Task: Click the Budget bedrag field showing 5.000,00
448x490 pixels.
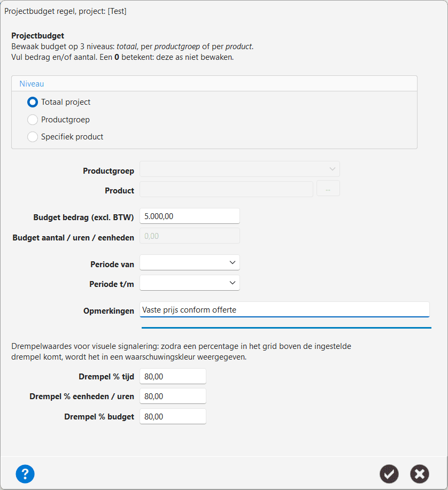Action: (x=189, y=216)
